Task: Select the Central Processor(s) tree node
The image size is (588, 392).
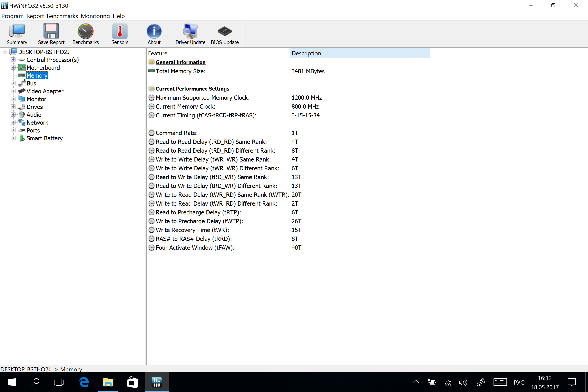Action: (x=53, y=60)
